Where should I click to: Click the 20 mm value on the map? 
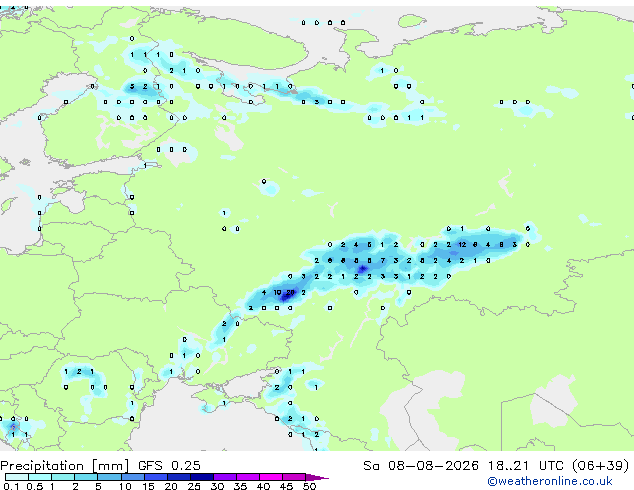(x=290, y=292)
